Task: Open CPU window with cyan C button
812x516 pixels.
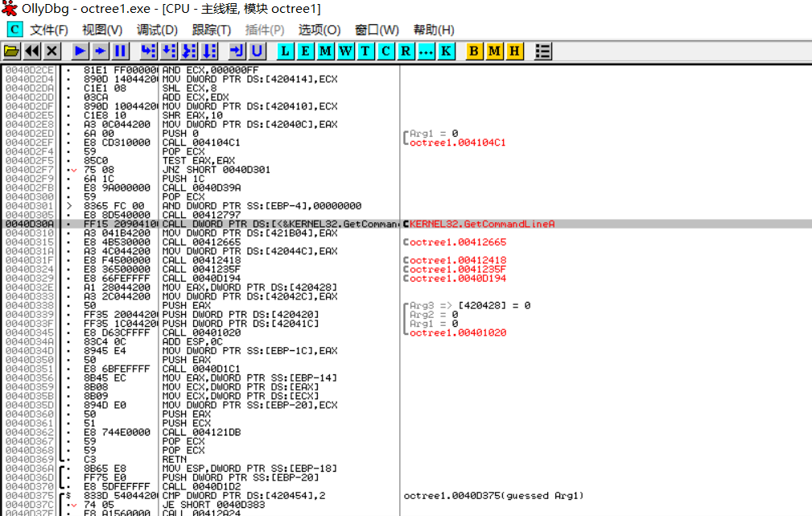Action: (x=385, y=52)
